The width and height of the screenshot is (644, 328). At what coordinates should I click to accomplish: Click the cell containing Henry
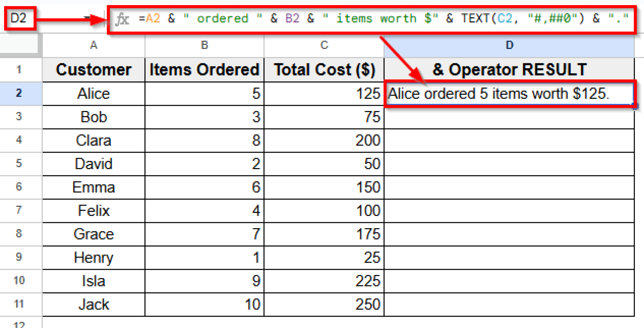[93, 257]
